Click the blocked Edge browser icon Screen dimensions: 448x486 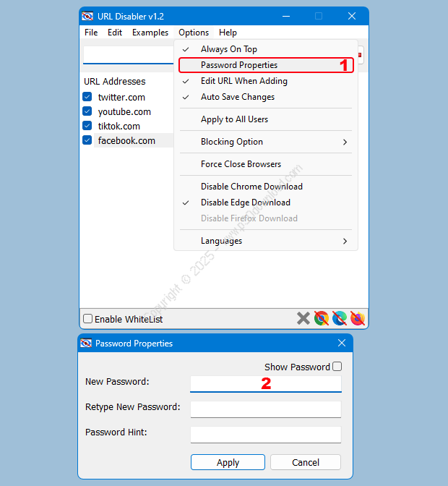click(340, 318)
